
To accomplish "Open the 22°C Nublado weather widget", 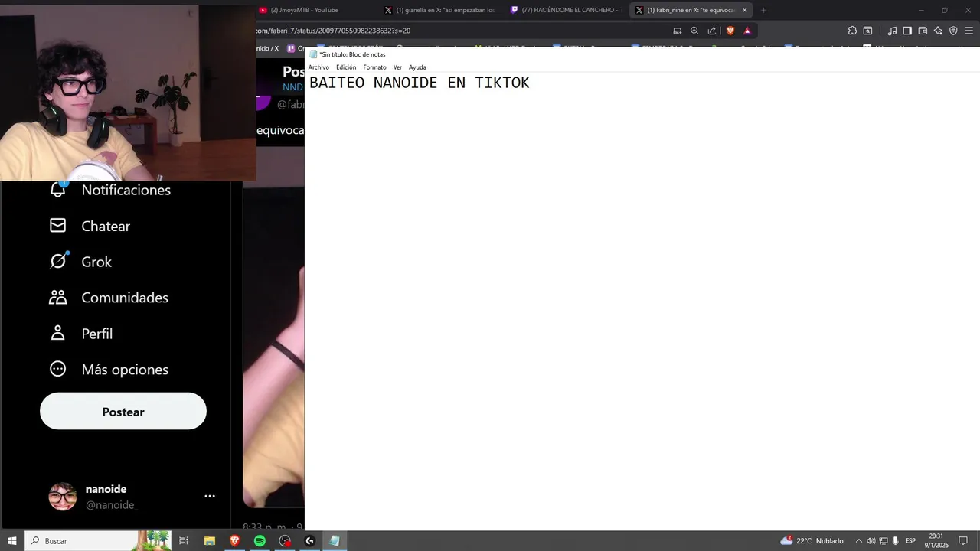I will coord(812,541).
